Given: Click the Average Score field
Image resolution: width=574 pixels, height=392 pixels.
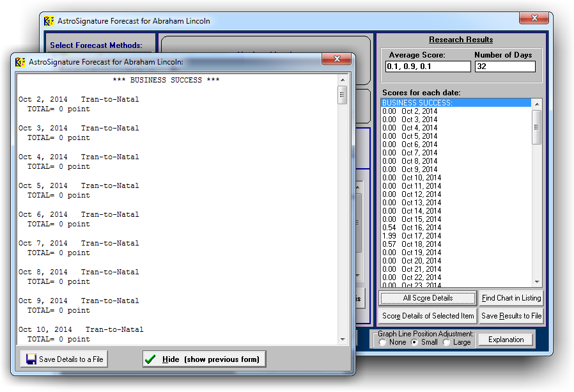Looking at the screenshot, I should [428, 67].
